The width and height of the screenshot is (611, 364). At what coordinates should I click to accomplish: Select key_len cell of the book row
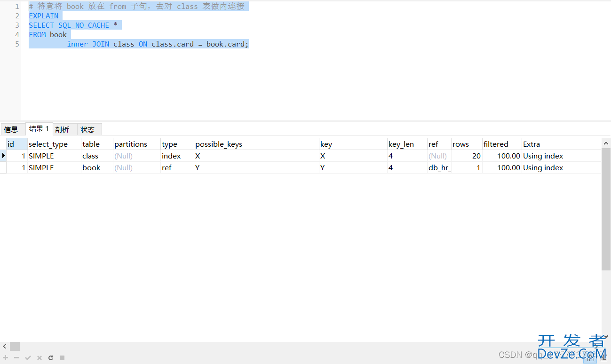407,167
